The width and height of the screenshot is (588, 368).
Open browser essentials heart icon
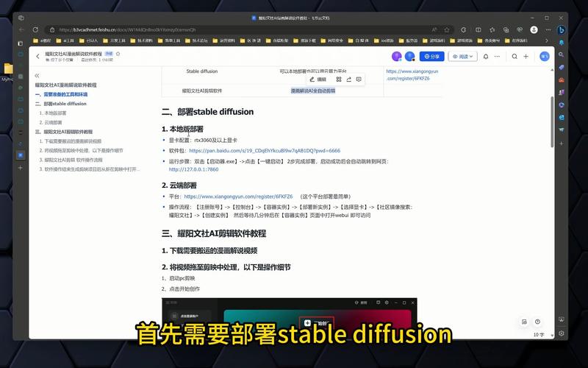520,29
